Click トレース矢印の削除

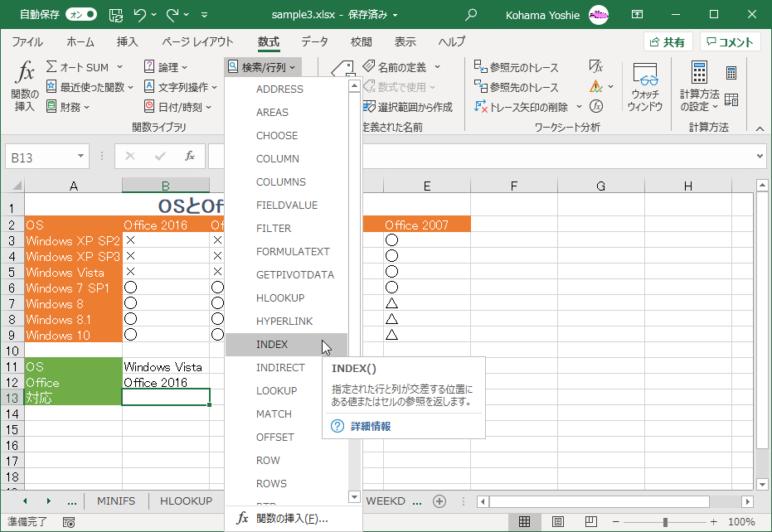(522, 107)
